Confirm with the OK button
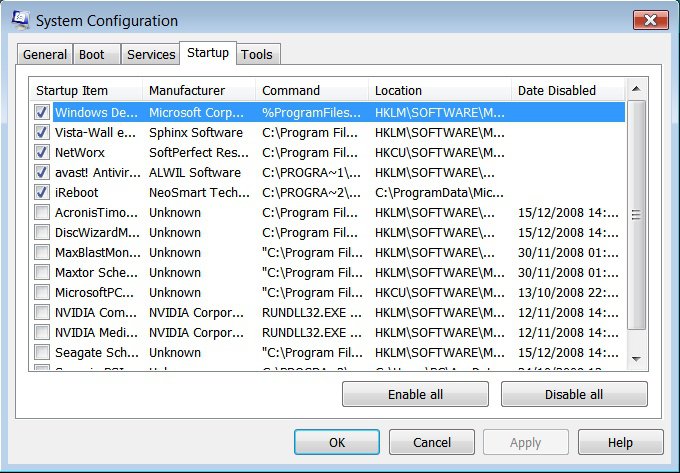The image size is (680, 473). click(x=337, y=442)
